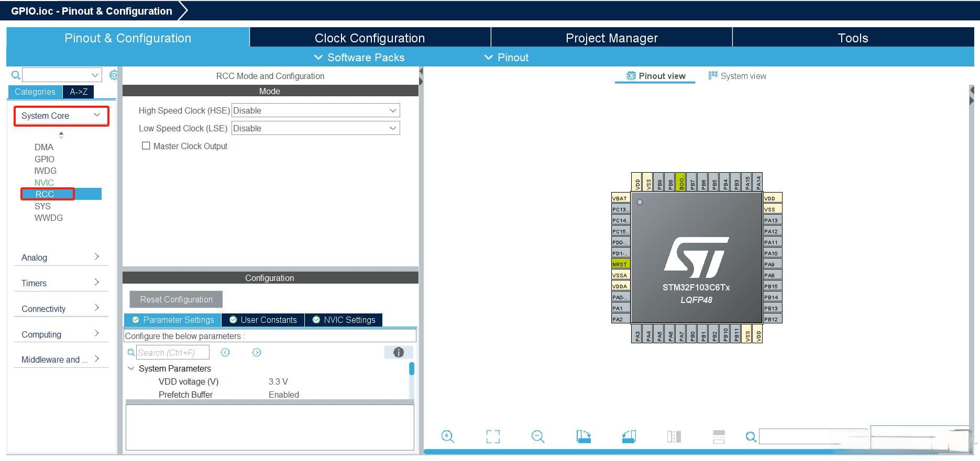
Task: Toggle horizontal split view icon
Action: [719, 436]
